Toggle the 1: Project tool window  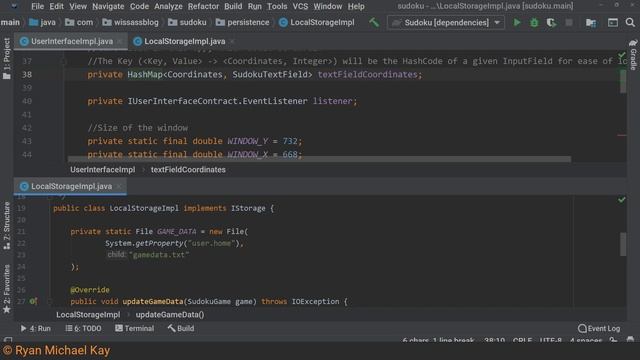tap(7, 58)
